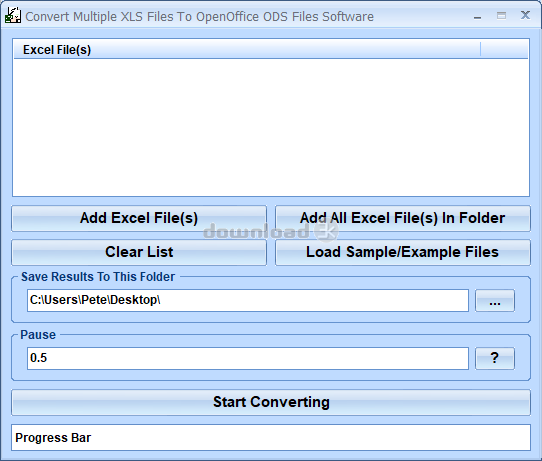Maximize the converter window

tap(501, 16)
